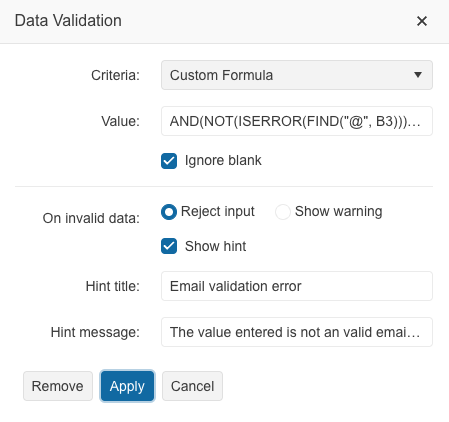Apply the data validation rule

coord(127,386)
